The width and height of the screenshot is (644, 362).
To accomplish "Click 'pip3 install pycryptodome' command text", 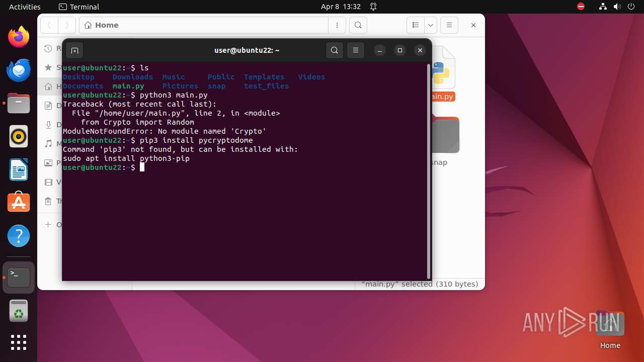I will click(196, 140).
